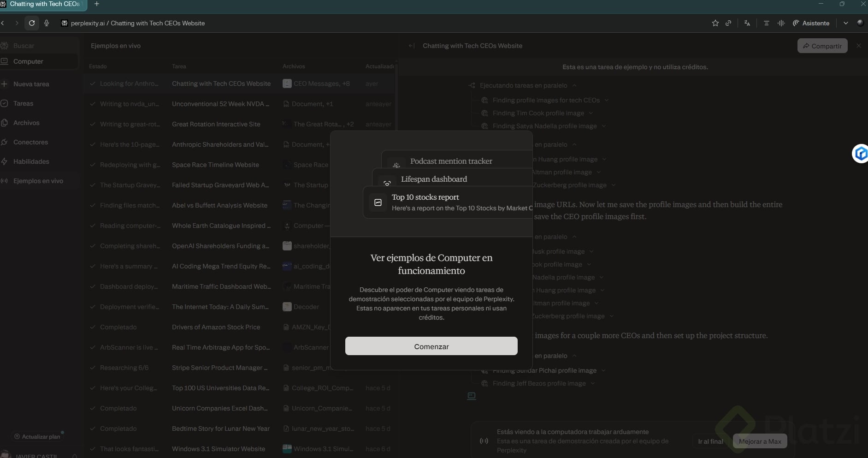Image resolution: width=868 pixels, height=458 pixels.
Task: Open the translate page icon
Action: (x=747, y=23)
